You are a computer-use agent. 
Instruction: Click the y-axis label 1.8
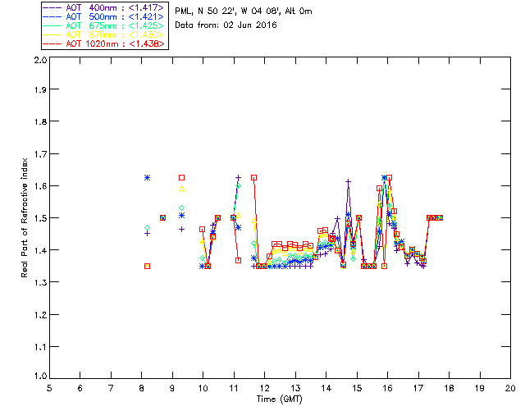coord(40,121)
